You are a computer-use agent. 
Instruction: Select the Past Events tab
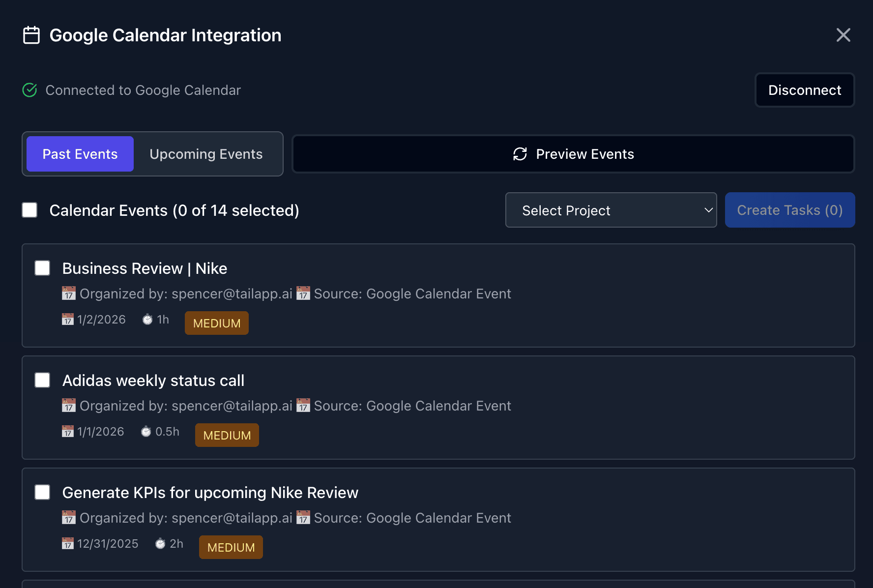click(x=80, y=154)
